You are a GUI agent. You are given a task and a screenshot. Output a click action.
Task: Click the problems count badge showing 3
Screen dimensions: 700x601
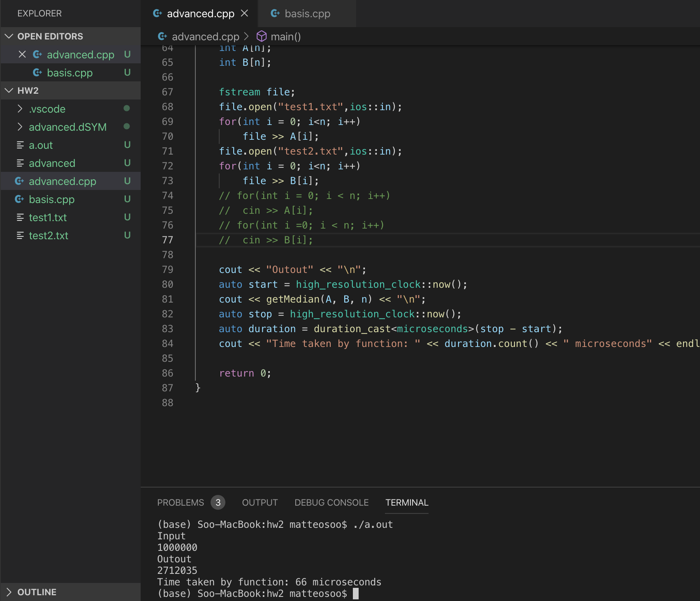pos(218,502)
